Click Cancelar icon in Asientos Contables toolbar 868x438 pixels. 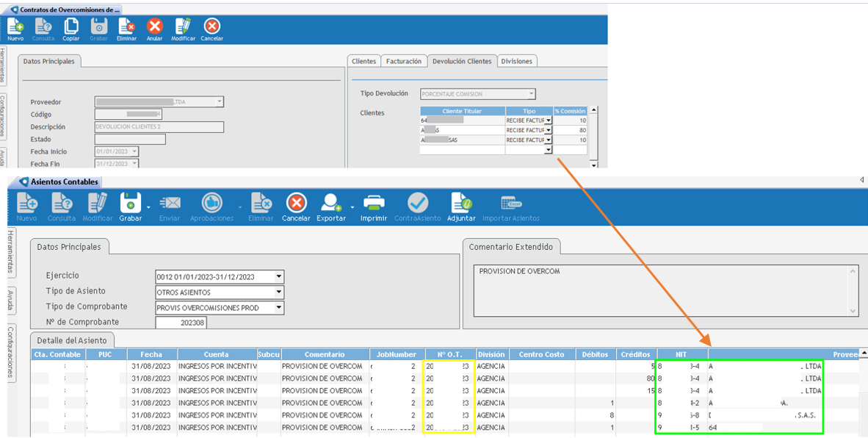[x=296, y=204]
